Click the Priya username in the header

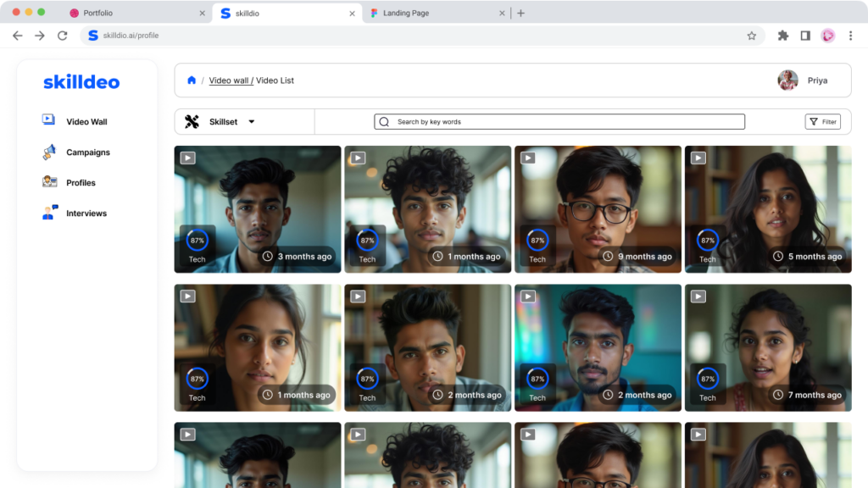click(817, 80)
